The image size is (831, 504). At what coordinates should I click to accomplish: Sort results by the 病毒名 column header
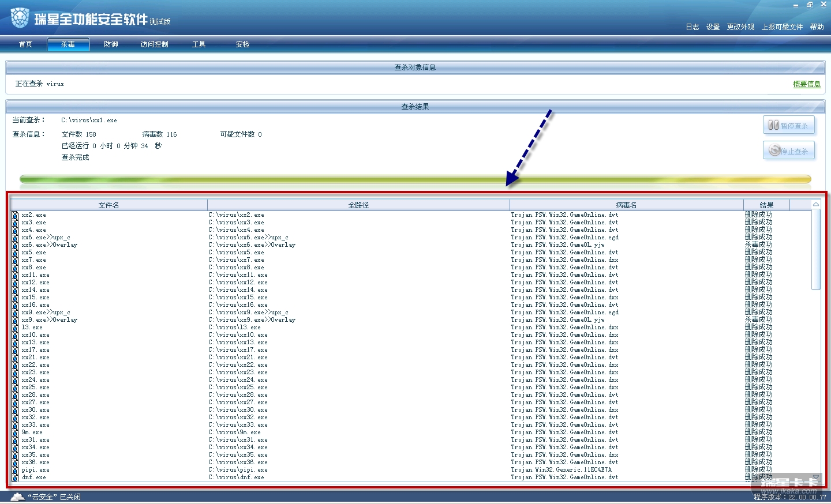click(x=627, y=205)
